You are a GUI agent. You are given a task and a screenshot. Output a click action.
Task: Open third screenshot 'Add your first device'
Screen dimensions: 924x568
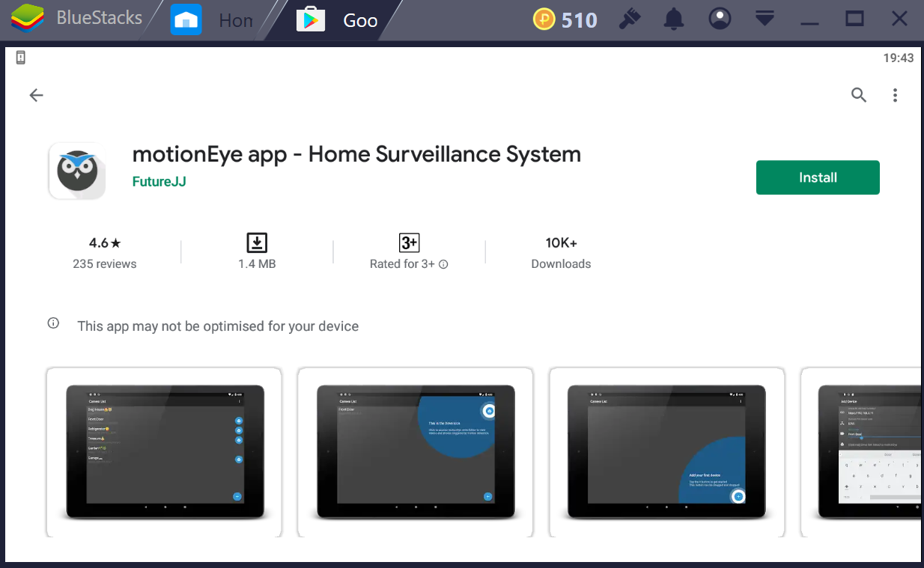pyautogui.click(x=666, y=452)
